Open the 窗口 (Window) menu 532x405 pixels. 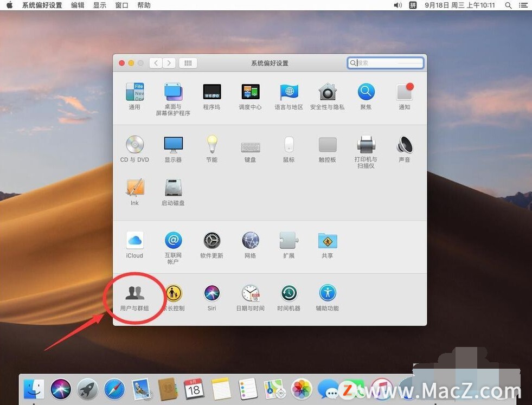click(122, 5)
